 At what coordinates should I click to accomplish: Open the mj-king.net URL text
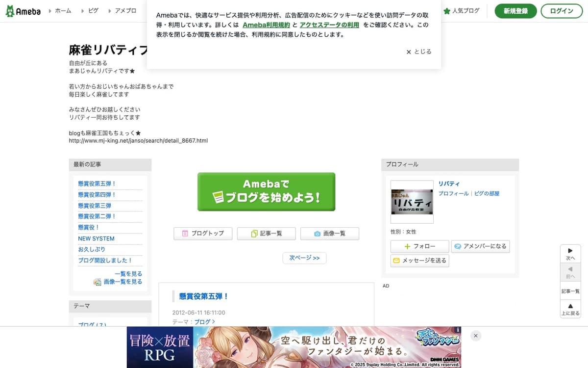click(x=139, y=141)
